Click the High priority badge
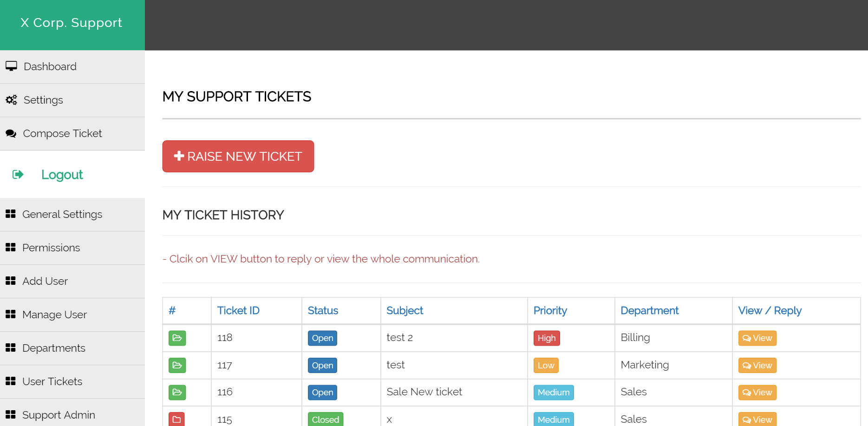 (x=547, y=338)
